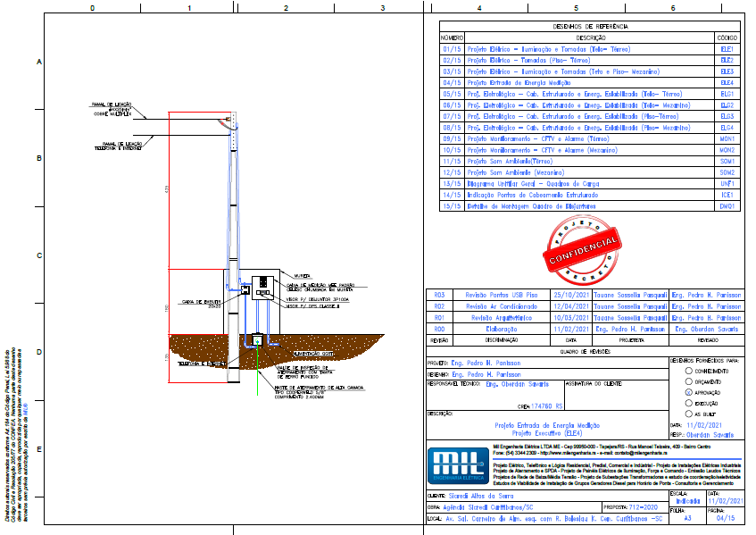This screenshot has width=756, height=535.
Task: Click the scale value Indicada
Action: click(687, 501)
